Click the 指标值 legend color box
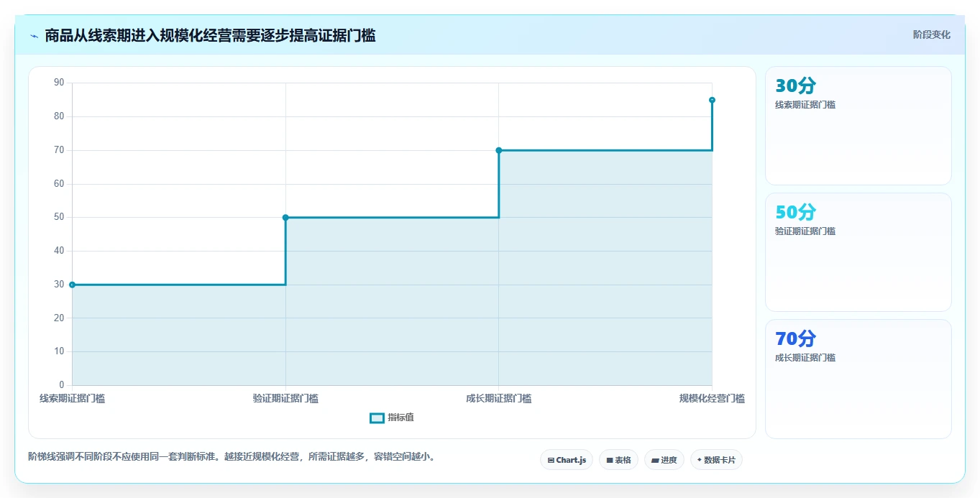 377,418
